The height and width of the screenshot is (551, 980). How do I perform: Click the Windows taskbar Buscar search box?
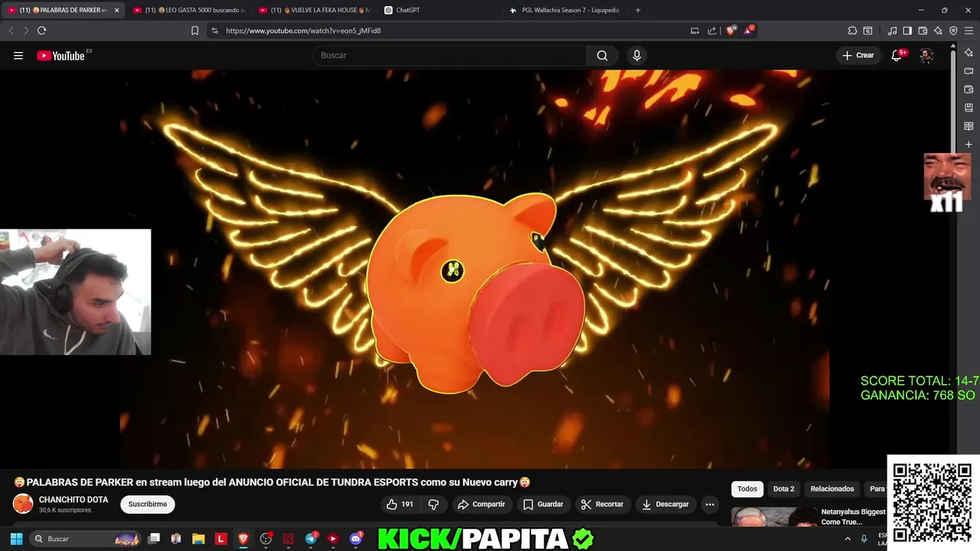pos(87,539)
